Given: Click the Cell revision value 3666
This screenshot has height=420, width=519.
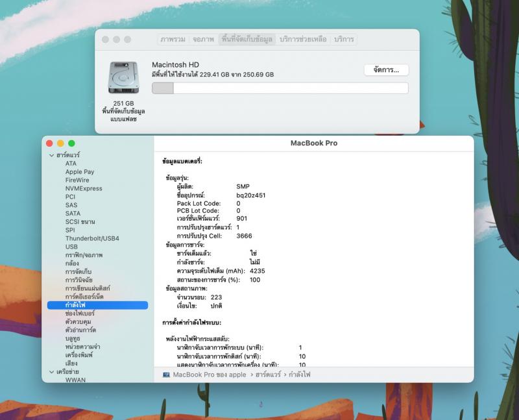Looking at the screenshot, I should (x=245, y=236).
